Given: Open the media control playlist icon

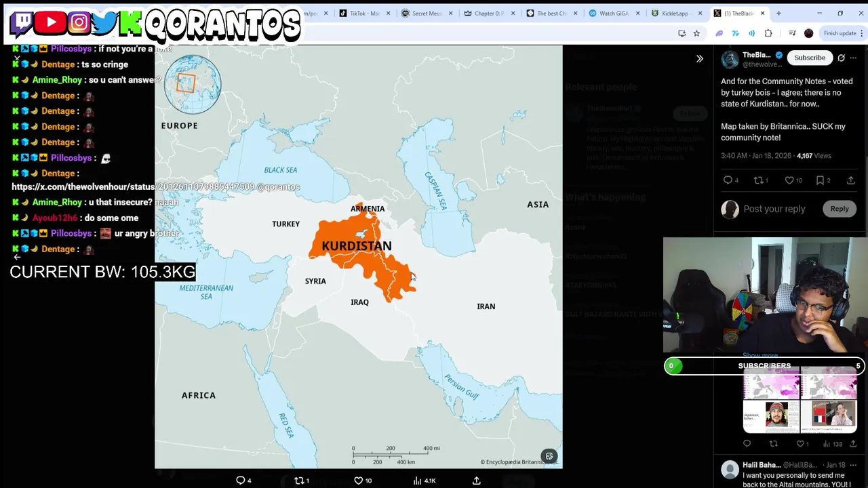Looking at the screenshot, I should coord(791,33).
